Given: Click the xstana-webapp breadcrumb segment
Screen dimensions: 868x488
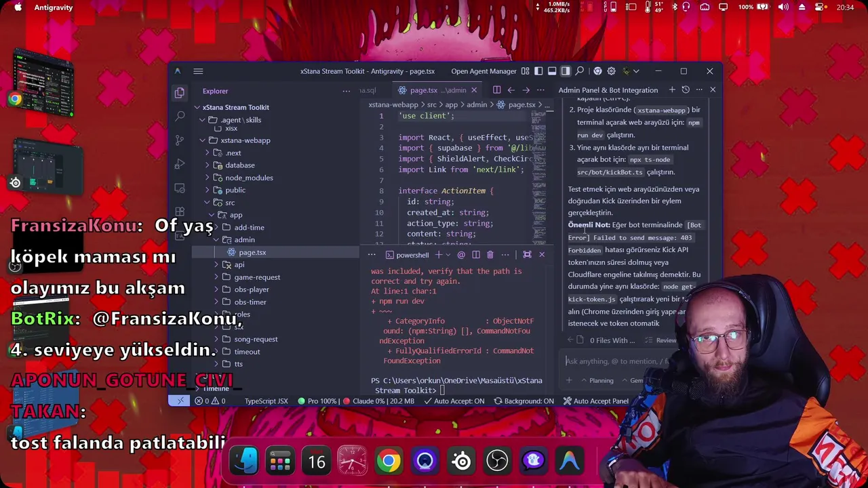Looking at the screenshot, I should click(393, 105).
